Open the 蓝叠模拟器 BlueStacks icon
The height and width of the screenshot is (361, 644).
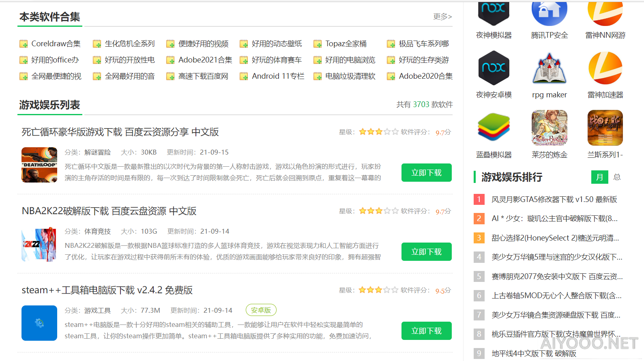coord(494,128)
